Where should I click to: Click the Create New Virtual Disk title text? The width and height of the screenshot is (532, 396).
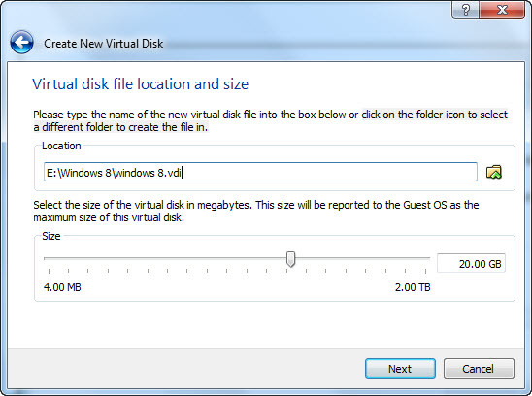[104, 44]
